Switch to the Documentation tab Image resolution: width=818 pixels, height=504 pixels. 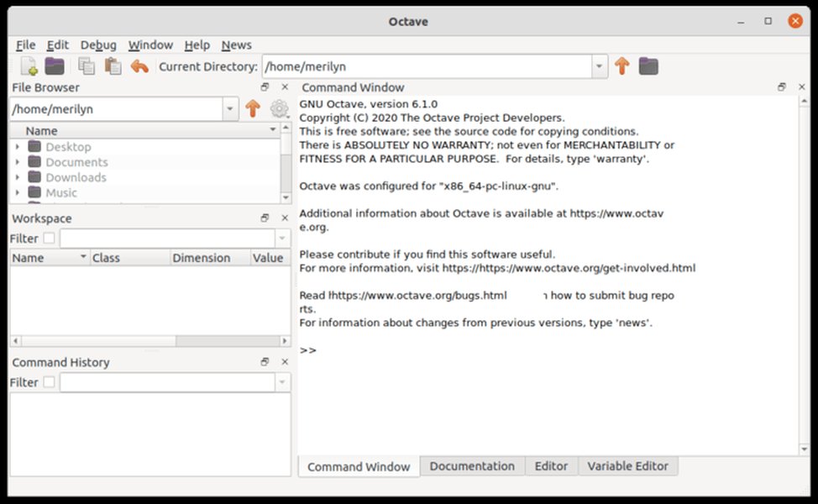point(472,466)
